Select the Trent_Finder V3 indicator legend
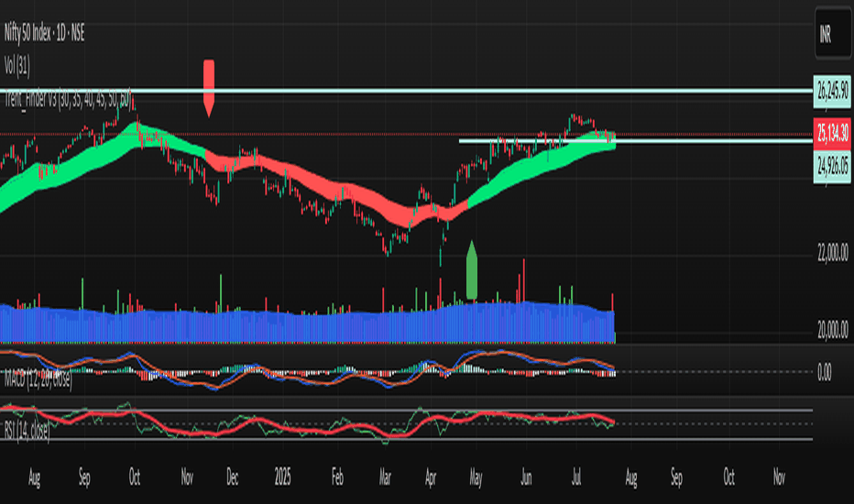854x504 pixels. [68, 99]
